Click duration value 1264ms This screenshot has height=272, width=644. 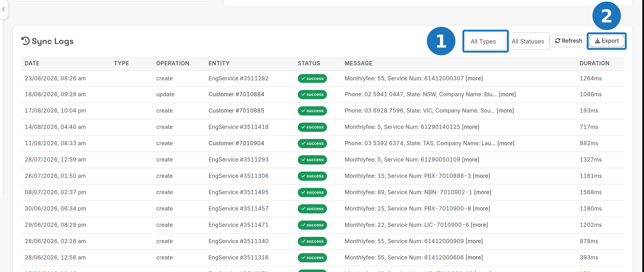(591, 78)
